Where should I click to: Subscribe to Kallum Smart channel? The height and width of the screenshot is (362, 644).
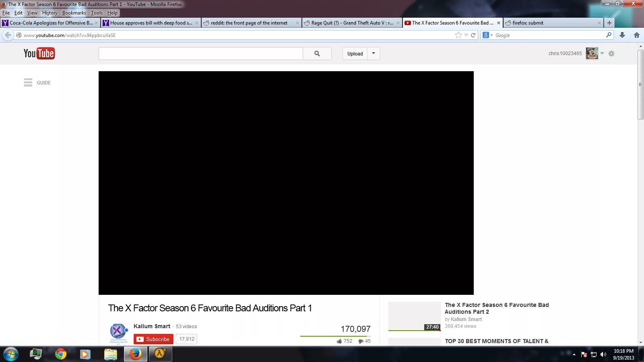point(153,339)
